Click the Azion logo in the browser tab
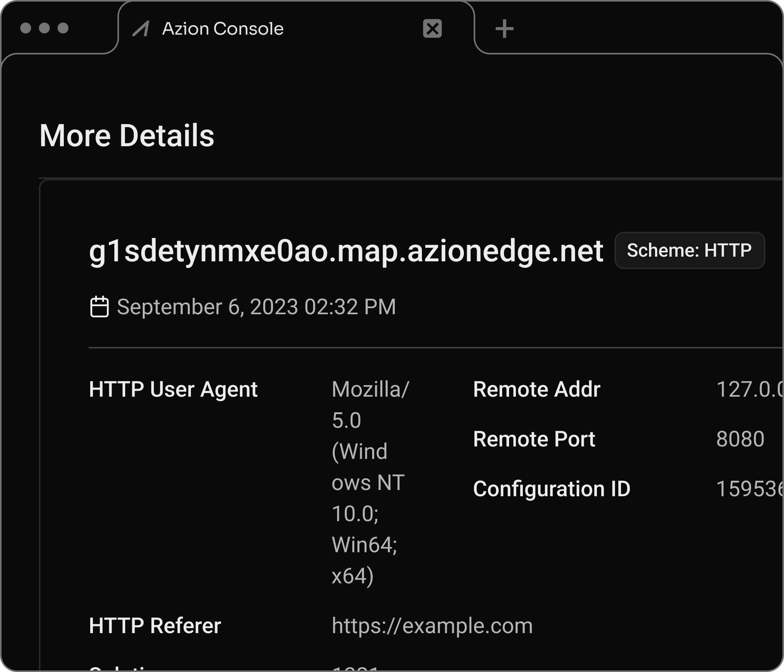784x672 pixels. [x=142, y=28]
